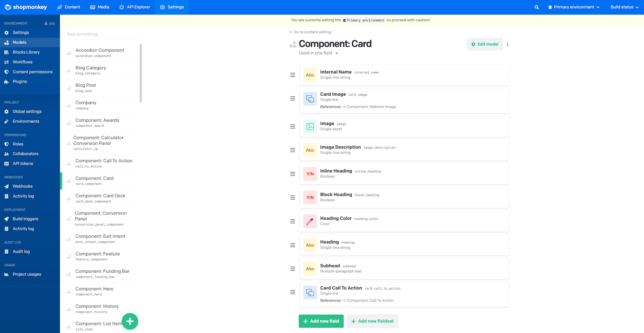
Task: Click the Abc icon of Internal Name field
Action: pyautogui.click(x=310, y=75)
